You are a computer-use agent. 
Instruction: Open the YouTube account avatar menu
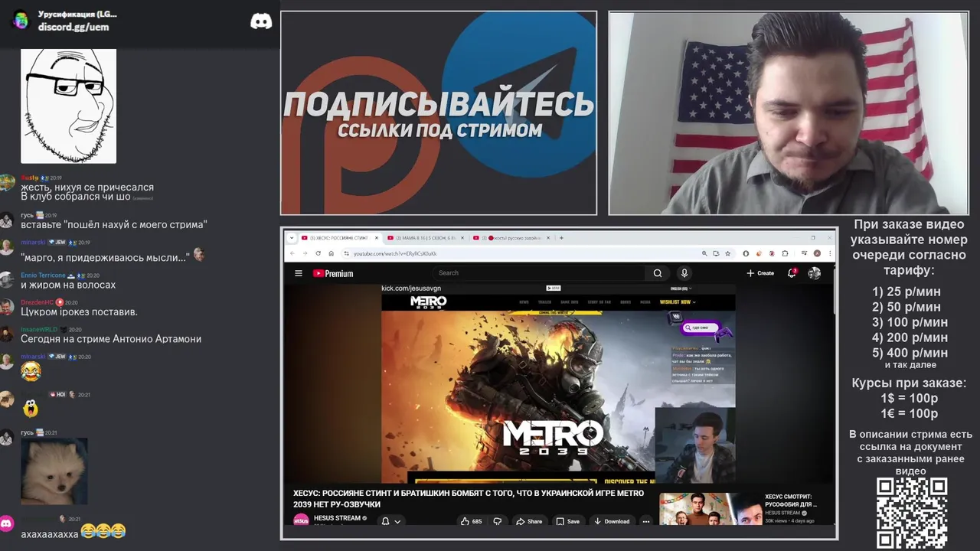pos(814,273)
